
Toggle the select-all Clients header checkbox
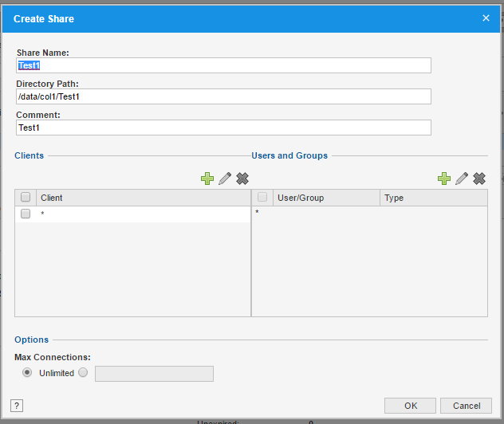tap(26, 198)
